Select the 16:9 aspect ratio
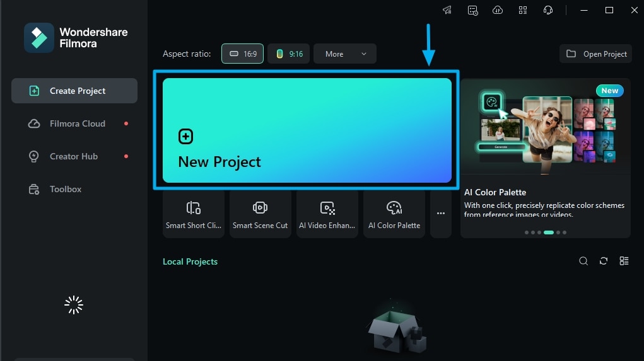 242,54
